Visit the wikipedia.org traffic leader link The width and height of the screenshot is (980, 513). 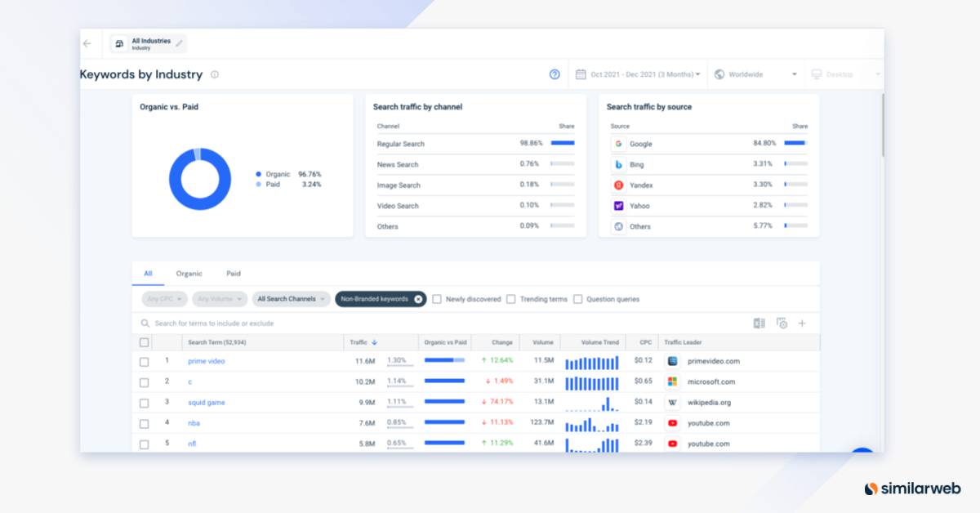coord(707,402)
